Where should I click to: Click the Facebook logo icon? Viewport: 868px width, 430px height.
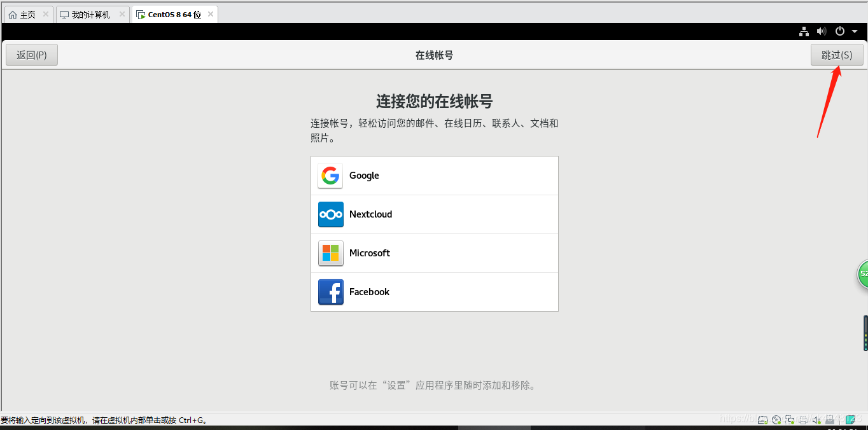[330, 292]
